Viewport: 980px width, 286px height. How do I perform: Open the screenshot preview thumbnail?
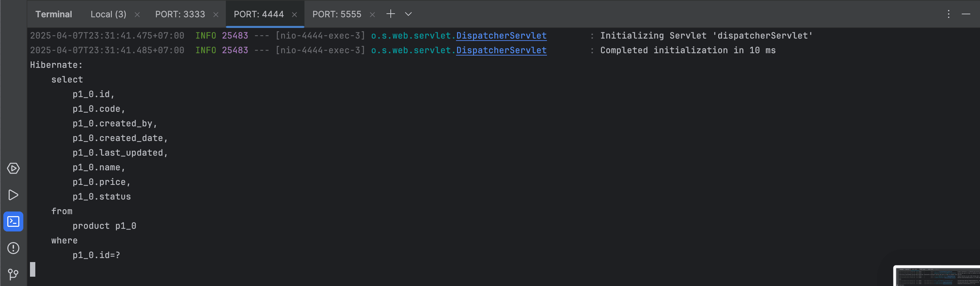coord(937,276)
